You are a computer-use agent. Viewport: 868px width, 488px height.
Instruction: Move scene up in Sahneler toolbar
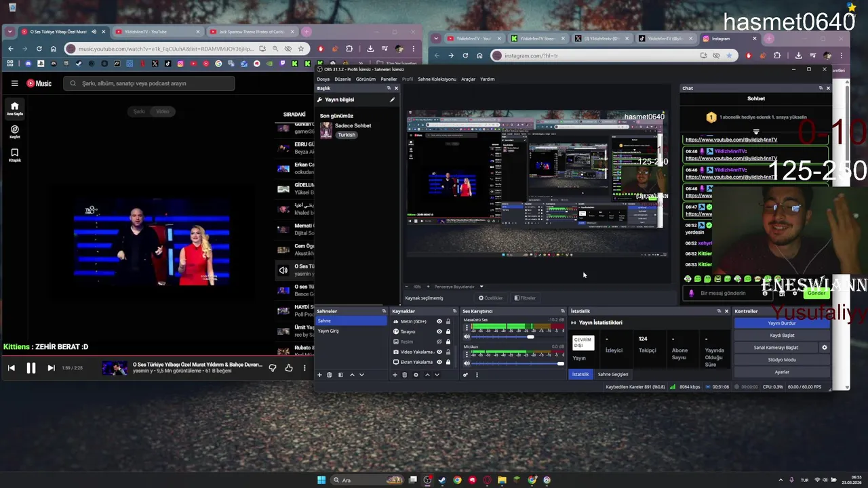tap(351, 375)
